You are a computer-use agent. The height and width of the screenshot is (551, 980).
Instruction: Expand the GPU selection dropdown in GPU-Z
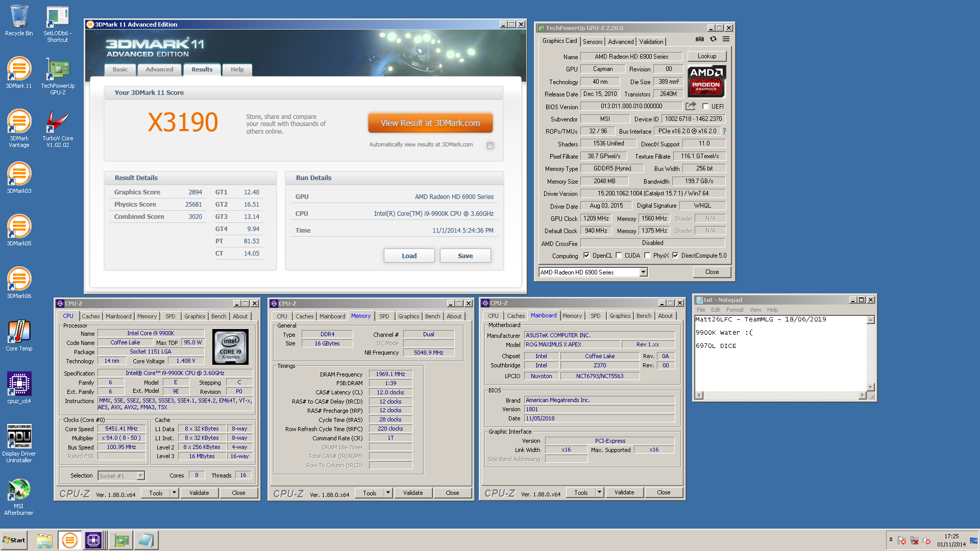coord(644,272)
